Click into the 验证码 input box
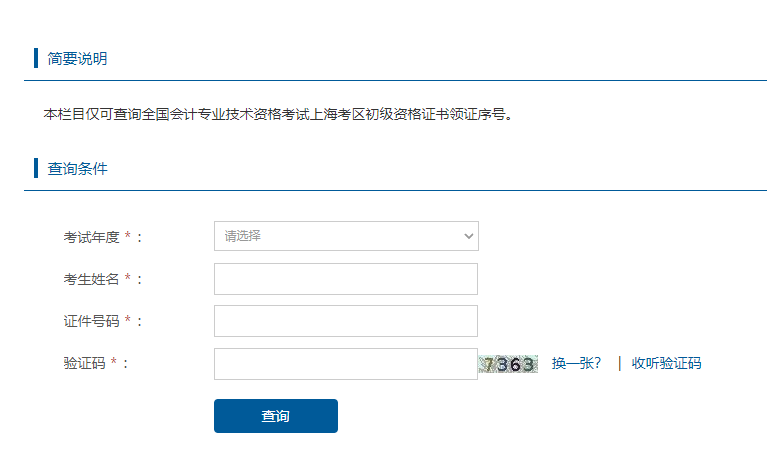The height and width of the screenshot is (473, 767). [346, 364]
